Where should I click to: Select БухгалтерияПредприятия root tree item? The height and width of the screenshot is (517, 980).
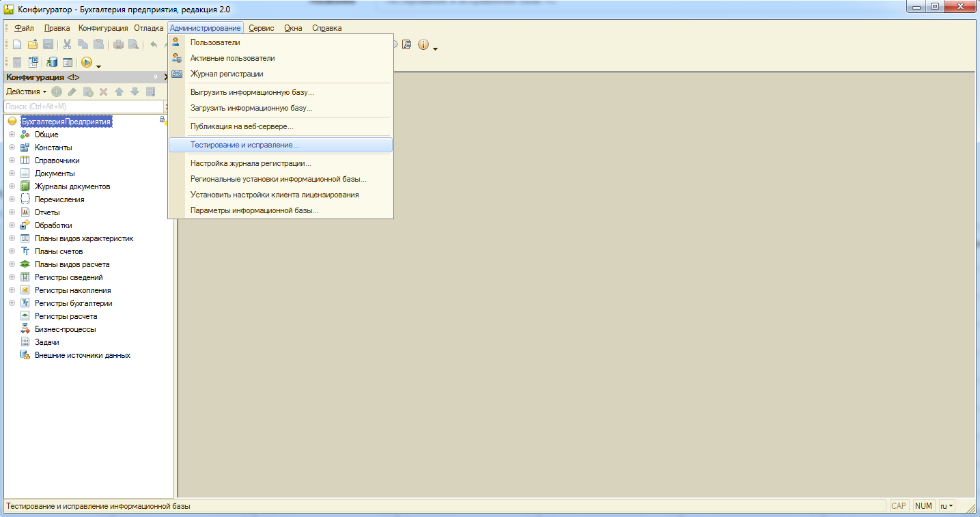[66, 122]
